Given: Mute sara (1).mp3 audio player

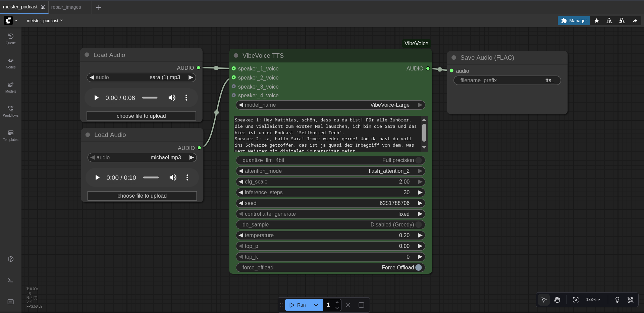Looking at the screenshot, I should 172,98.
